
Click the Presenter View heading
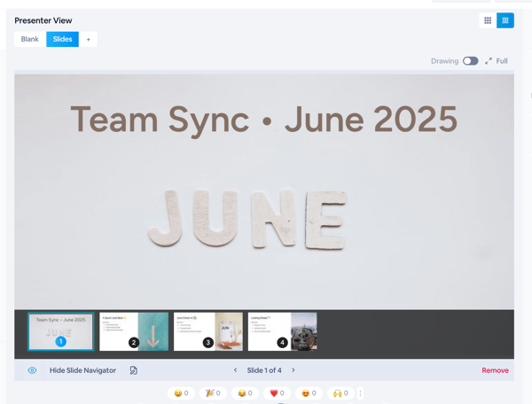43,20
